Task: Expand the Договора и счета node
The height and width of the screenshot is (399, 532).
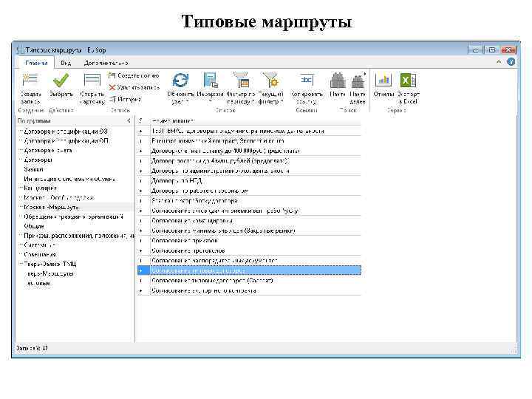Action: [21, 150]
